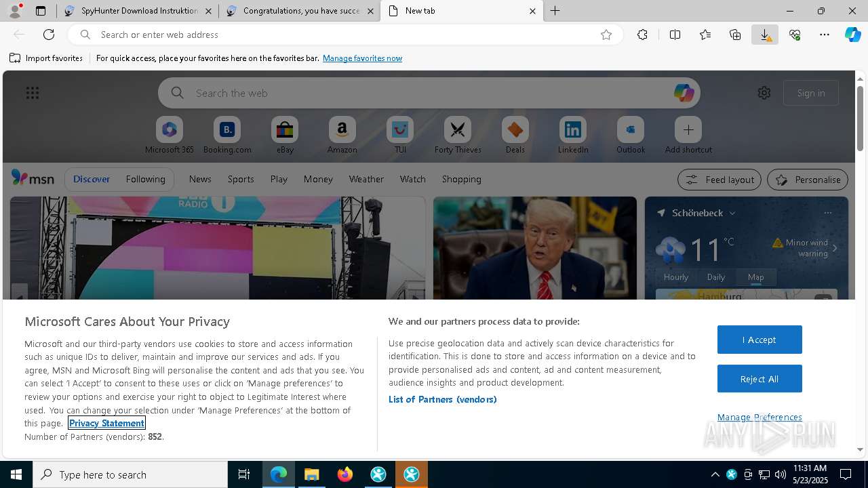
Task: Click the page vertical scrollbar thumb
Action: coord(860,119)
